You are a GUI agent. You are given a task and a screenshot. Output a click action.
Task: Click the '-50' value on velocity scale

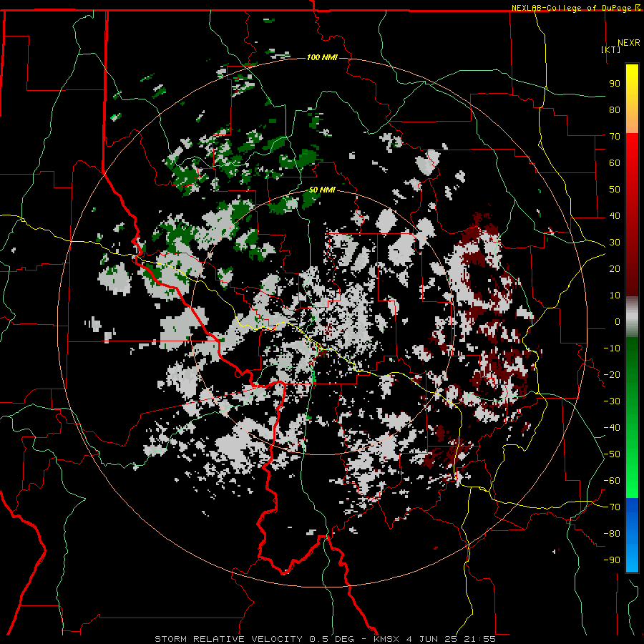[x=612, y=454]
